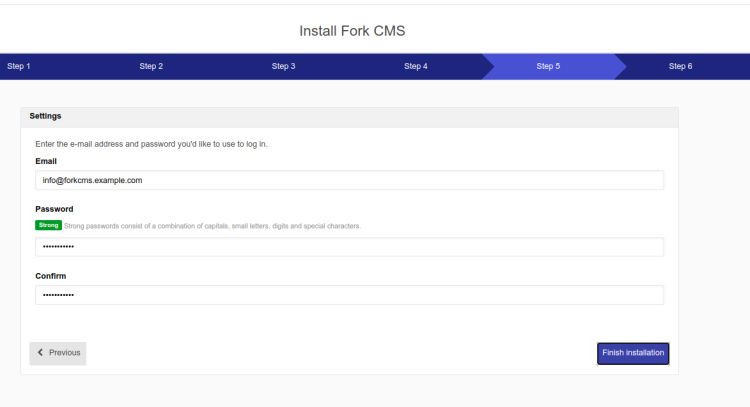Select Step 3 in the installer steps

(283, 66)
